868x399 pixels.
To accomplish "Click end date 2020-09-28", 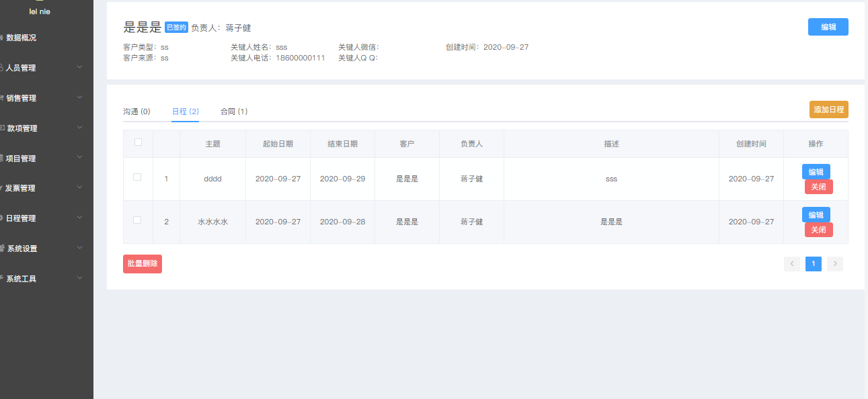I will click(342, 222).
